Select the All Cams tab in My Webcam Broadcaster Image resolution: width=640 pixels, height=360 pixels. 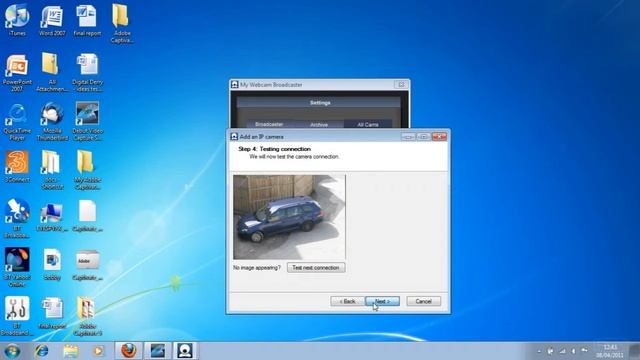point(368,124)
